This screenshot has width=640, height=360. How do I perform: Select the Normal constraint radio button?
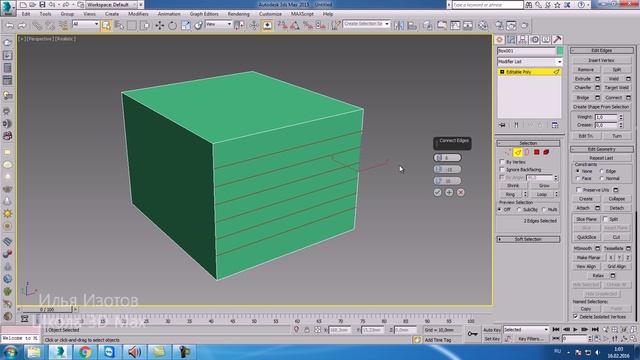[x=602, y=178]
